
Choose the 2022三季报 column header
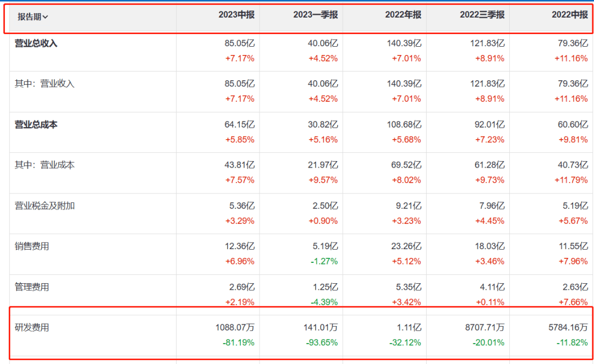[482, 15]
